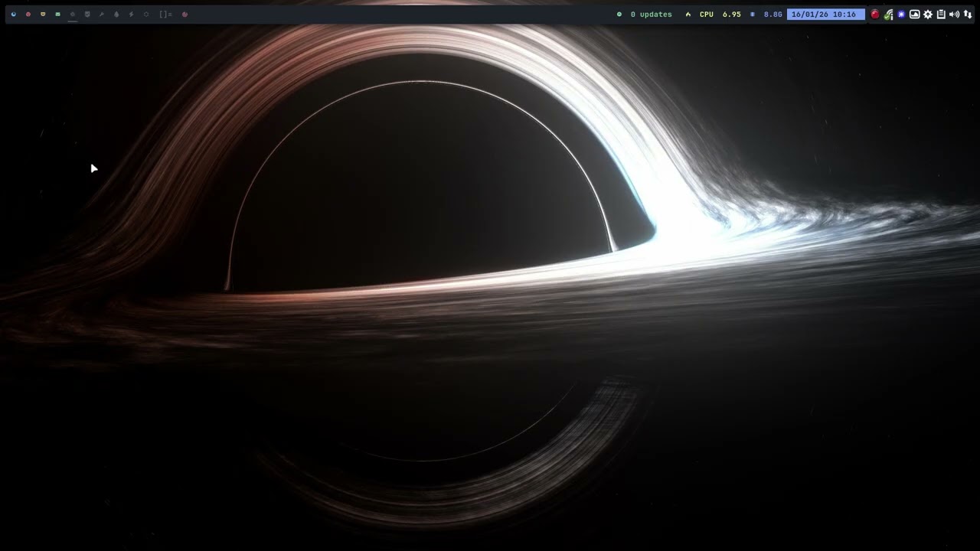980x551 pixels.
Task: Click the blue-purple round tray icon
Action: (x=901, y=14)
